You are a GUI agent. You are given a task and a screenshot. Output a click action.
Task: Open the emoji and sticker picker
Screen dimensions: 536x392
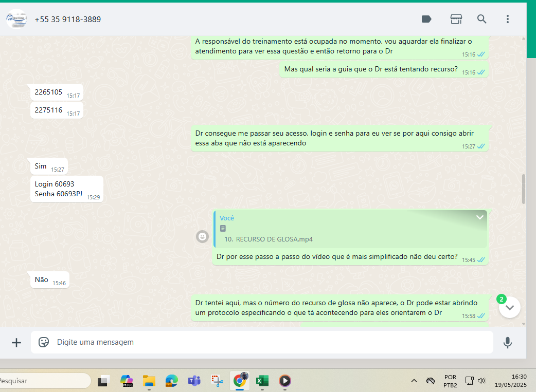coord(44,342)
